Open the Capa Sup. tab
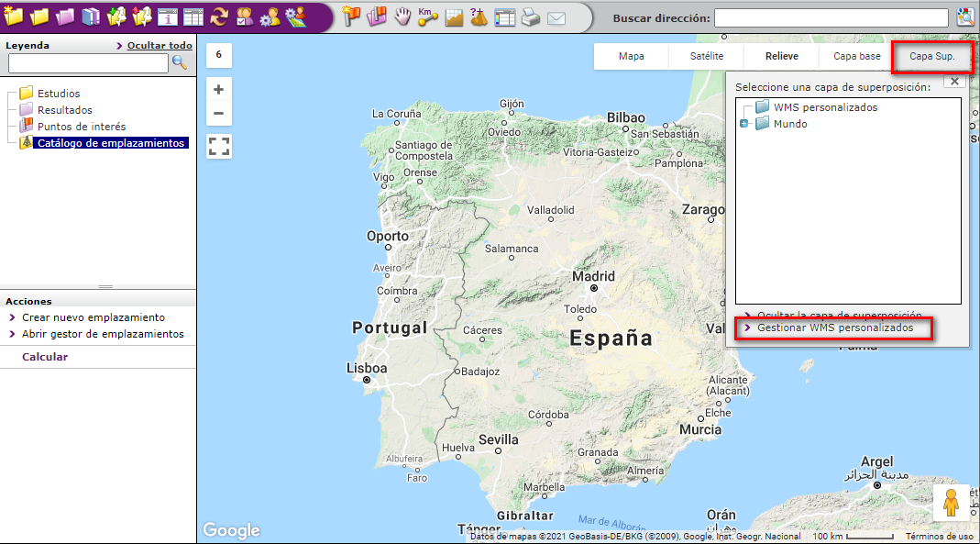The image size is (980, 544). 932,56
